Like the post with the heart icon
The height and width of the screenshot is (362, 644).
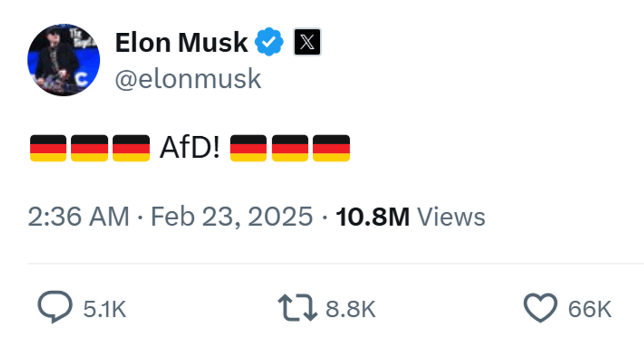540,308
